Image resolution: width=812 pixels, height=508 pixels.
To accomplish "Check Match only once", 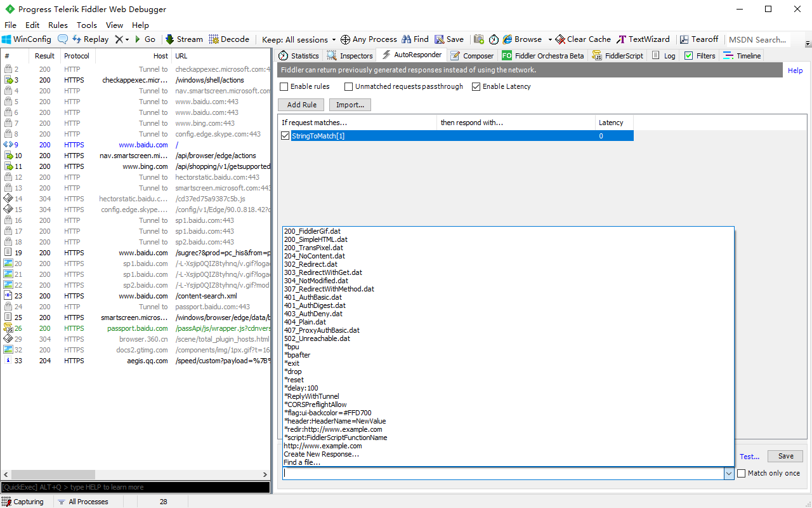I will pyautogui.click(x=742, y=473).
